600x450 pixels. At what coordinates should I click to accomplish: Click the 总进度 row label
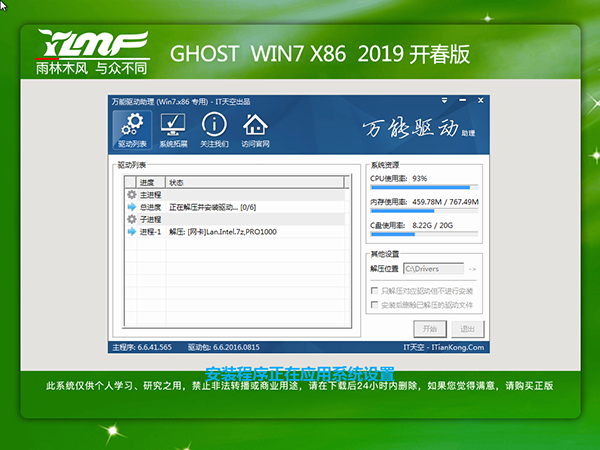tap(150, 207)
